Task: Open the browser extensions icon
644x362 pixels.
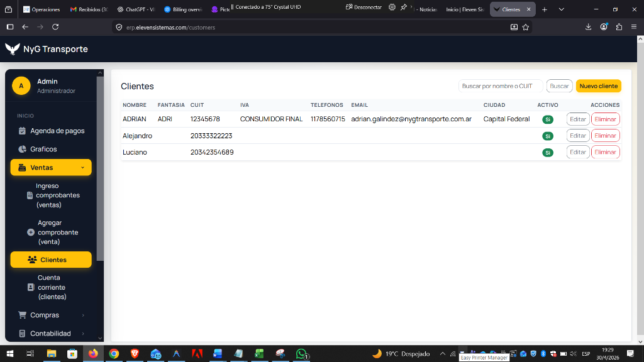Action: (x=619, y=27)
